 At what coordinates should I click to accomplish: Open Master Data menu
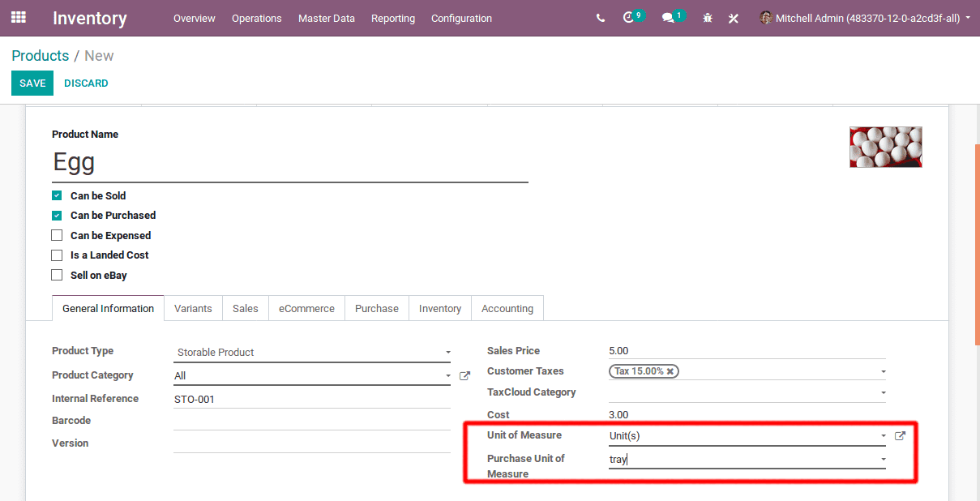327,18
